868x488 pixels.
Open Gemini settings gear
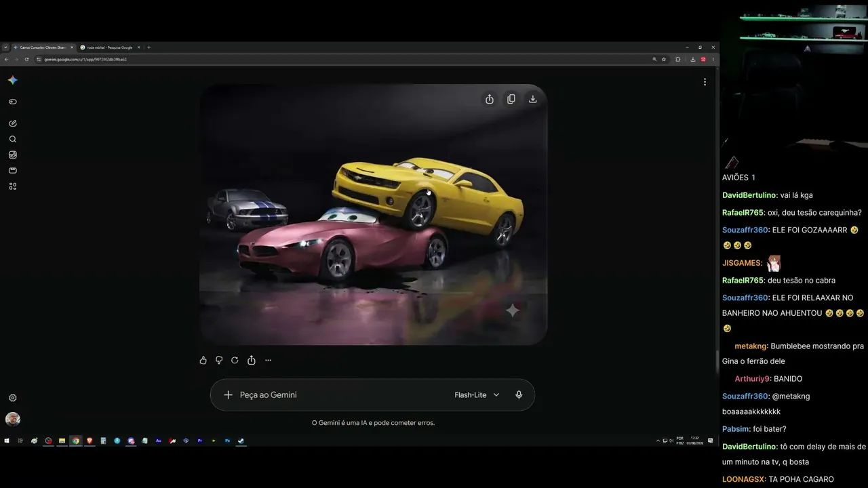click(12, 398)
